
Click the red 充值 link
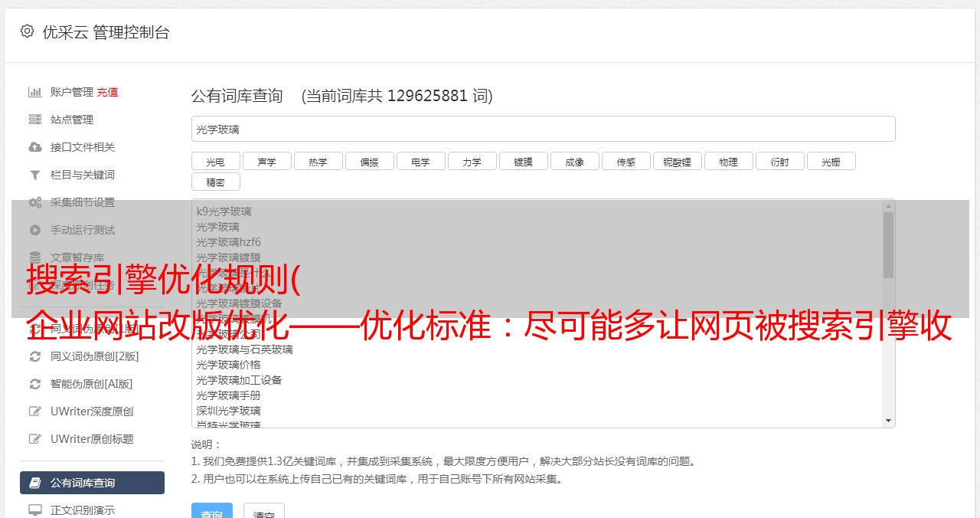click(x=107, y=92)
